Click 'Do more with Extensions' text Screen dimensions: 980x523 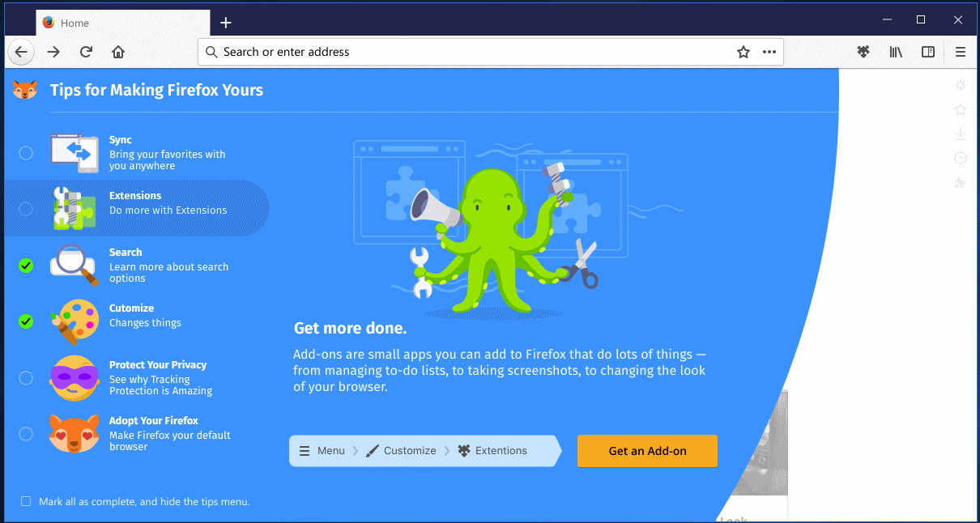point(168,210)
